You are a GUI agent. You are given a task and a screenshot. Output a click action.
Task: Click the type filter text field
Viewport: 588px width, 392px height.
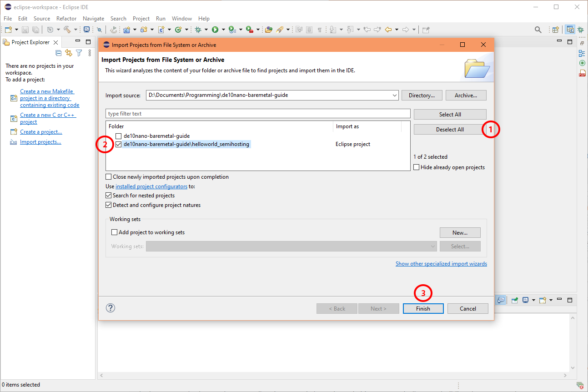[258, 113]
